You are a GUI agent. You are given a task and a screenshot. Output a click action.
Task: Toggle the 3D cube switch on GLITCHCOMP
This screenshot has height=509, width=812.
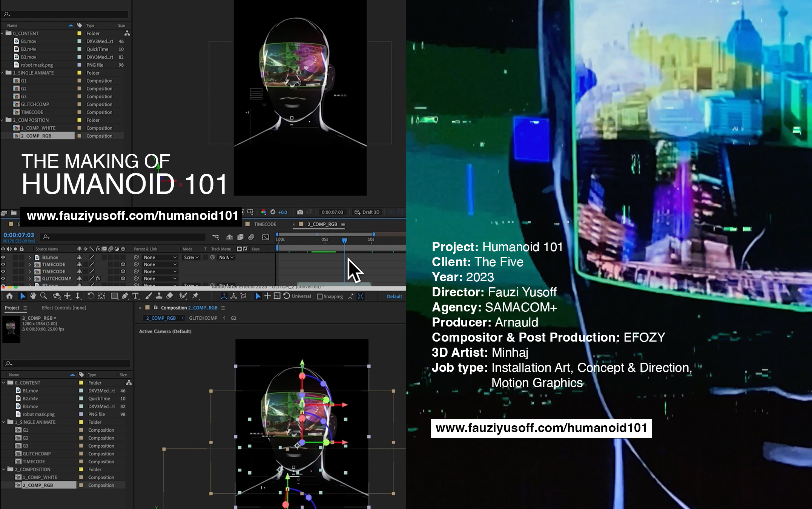pos(123,278)
